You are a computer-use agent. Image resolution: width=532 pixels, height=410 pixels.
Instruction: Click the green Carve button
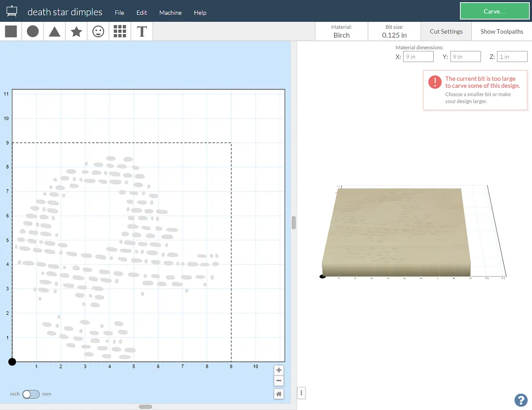pos(494,12)
